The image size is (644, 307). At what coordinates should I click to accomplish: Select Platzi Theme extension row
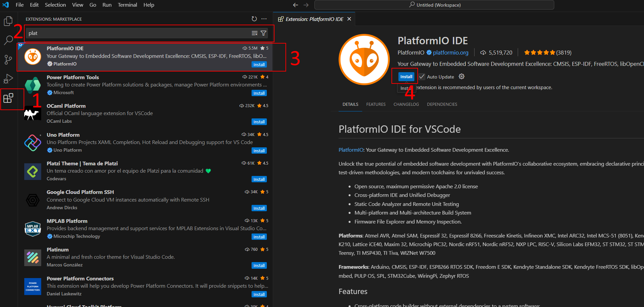pyautogui.click(x=145, y=171)
